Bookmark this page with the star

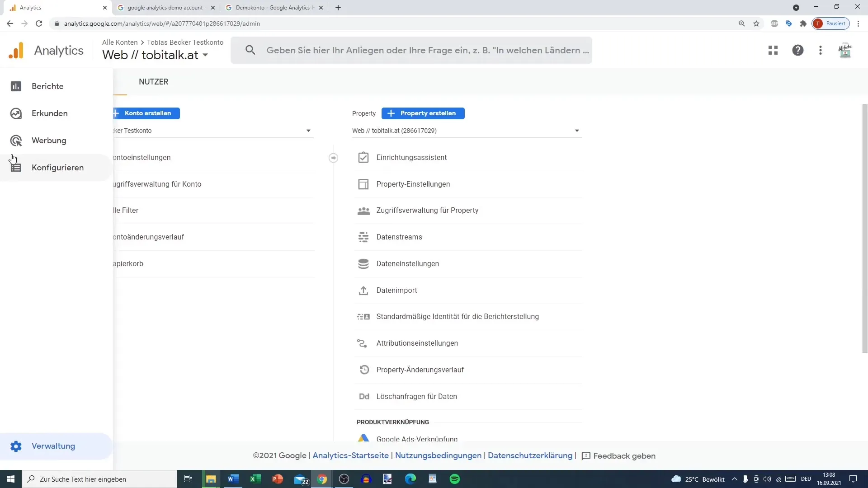tap(756, 23)
